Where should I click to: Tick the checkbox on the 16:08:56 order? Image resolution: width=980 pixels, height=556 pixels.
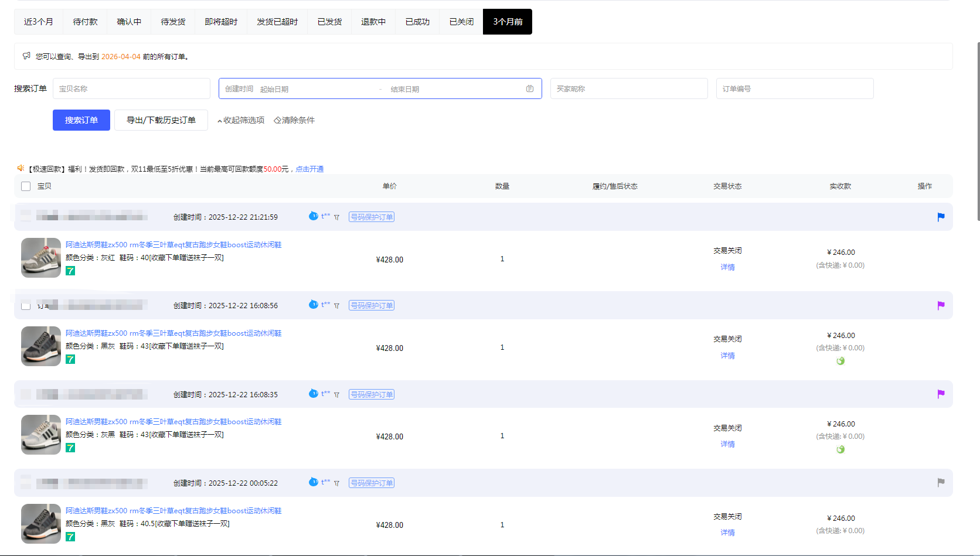26,305
